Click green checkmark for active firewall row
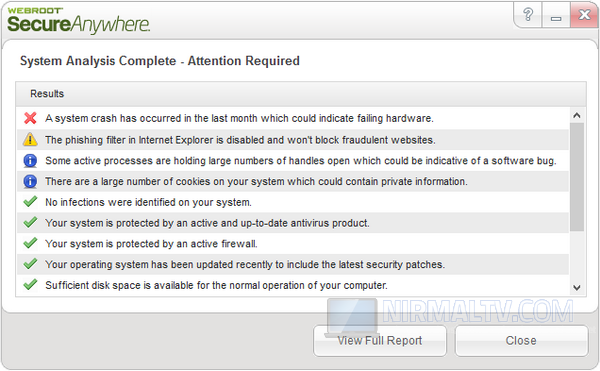Viewport: 600px width, 371px height. coord(30,243)
